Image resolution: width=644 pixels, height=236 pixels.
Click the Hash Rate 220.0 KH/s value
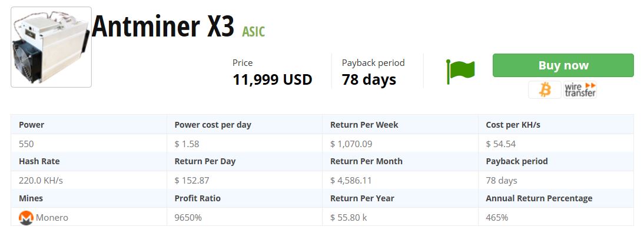point(41,181)
